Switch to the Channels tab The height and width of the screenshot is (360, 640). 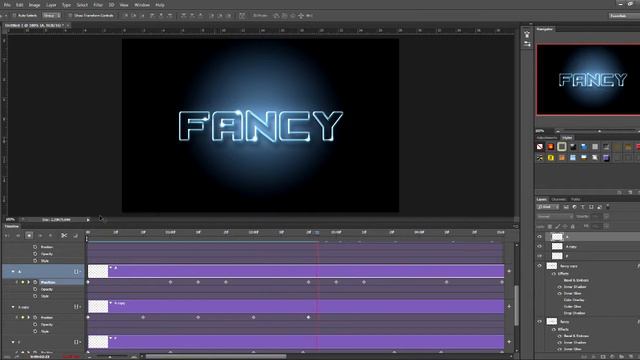(x=558, y=199)
